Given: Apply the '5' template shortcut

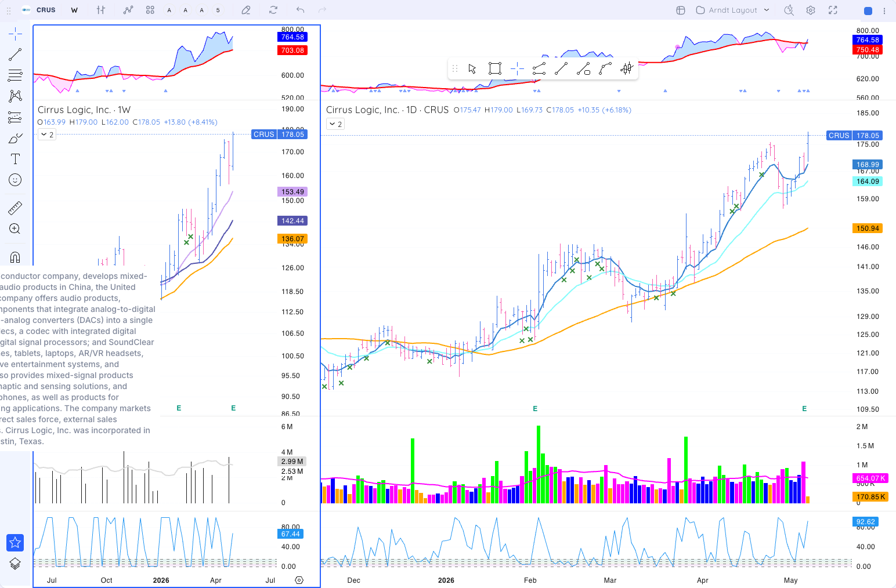Looking at the screenshot, I should pos(218,10).
